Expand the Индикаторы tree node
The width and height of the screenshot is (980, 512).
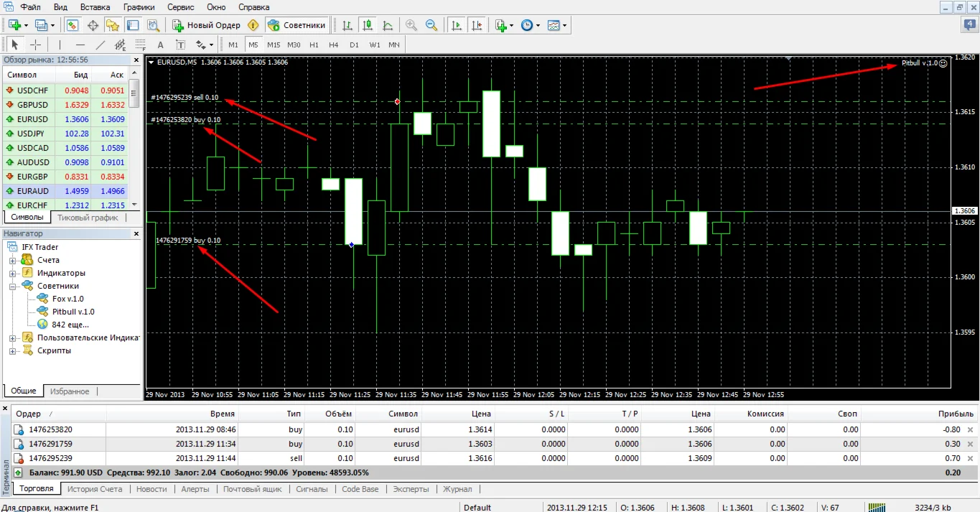[12, 273]
